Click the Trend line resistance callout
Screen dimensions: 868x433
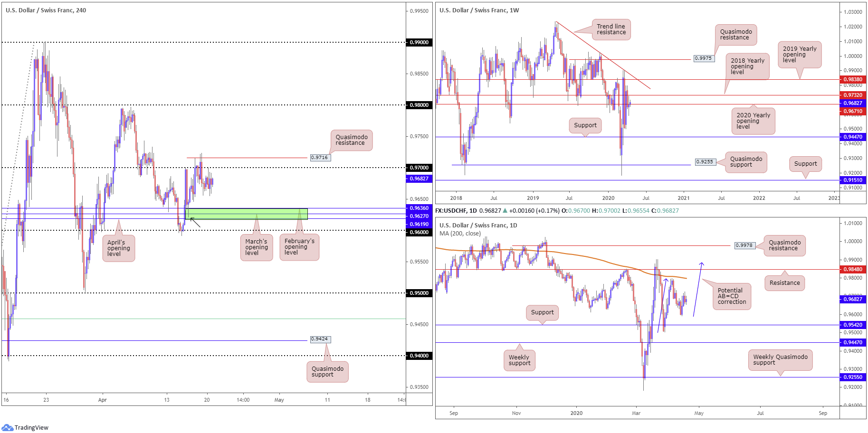tap(611, 29)
